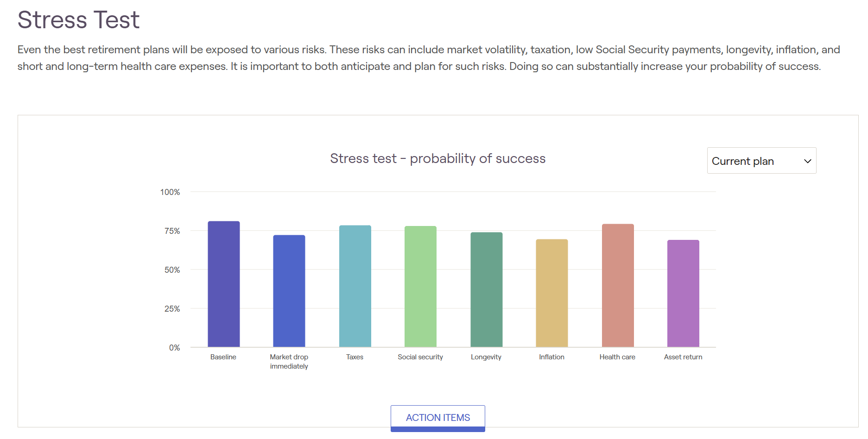The image size is (868, 439).
Task: Click the yellow Inflation bar
Action: pos(552,293)
